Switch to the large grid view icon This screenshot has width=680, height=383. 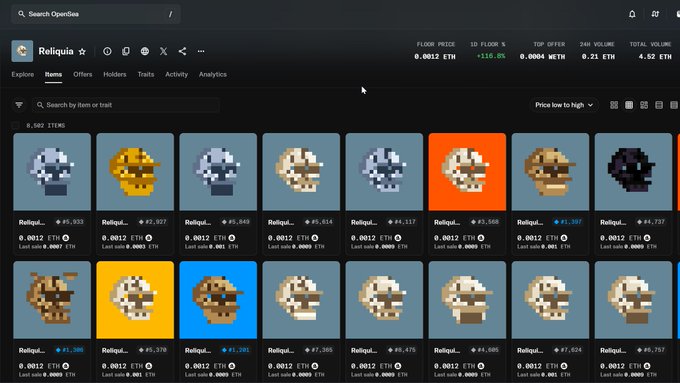pyautogui.click(x=614, y=105)
